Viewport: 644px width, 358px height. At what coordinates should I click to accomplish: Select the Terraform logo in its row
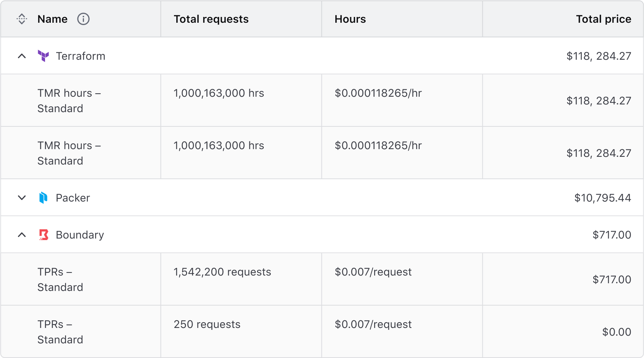pos(43,56)
